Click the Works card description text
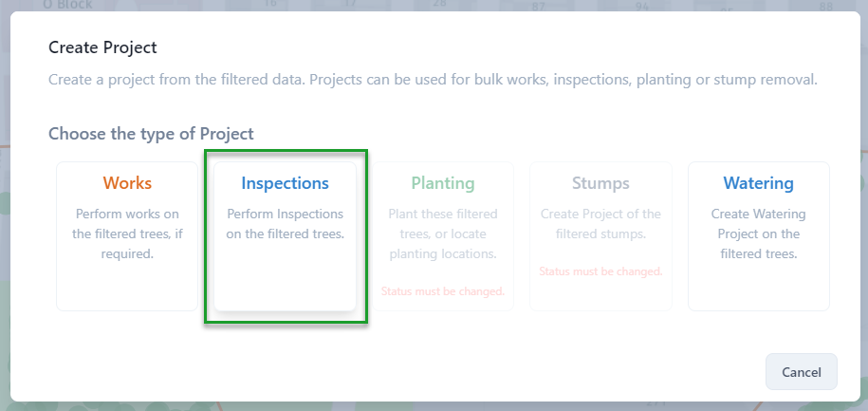This screenshot has width=868, height=411. (127, 234)
